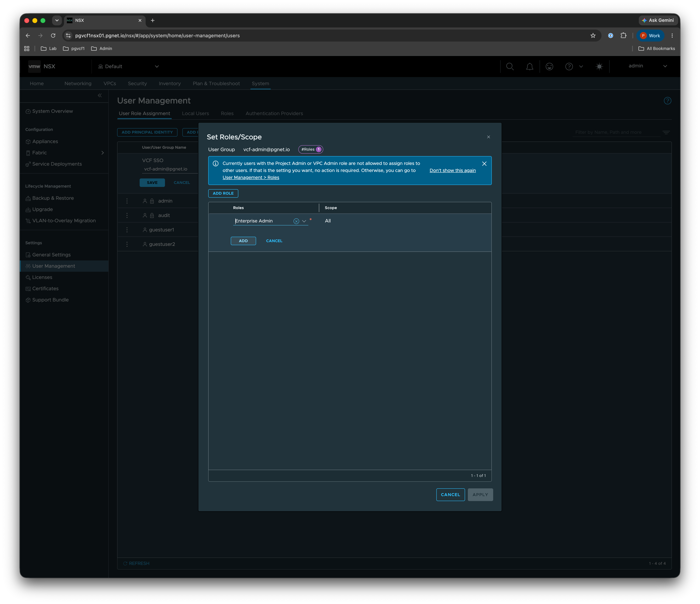Go to the Networking tab

(x=78, y=83)
